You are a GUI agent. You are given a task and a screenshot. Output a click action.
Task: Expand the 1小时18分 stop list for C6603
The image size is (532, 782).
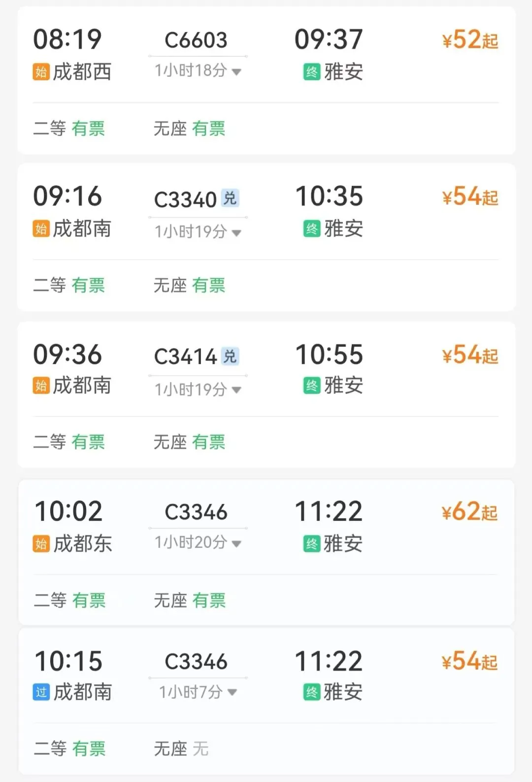pyautogui.click(x=198, y=70)
